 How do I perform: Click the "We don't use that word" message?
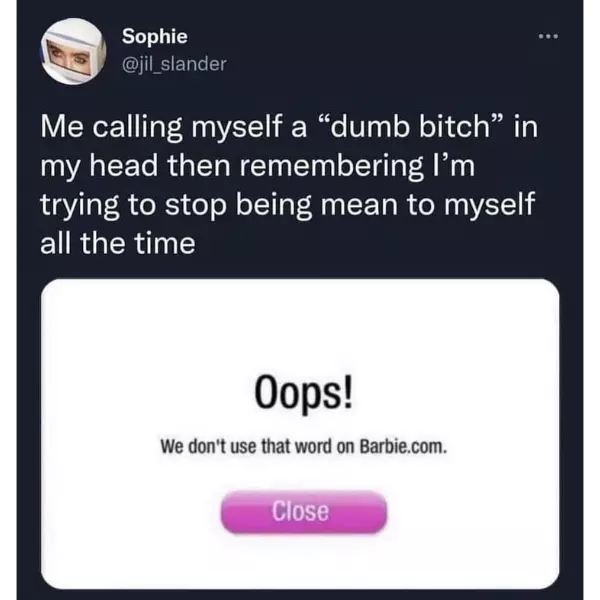coord(303,446)
